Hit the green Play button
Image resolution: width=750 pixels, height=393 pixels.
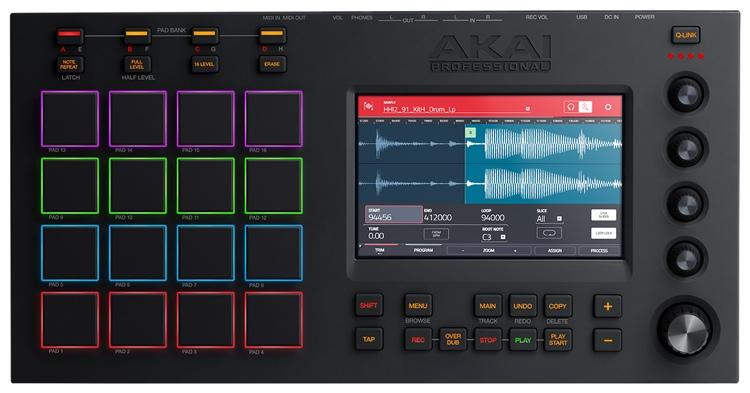[x=523, y=340]
